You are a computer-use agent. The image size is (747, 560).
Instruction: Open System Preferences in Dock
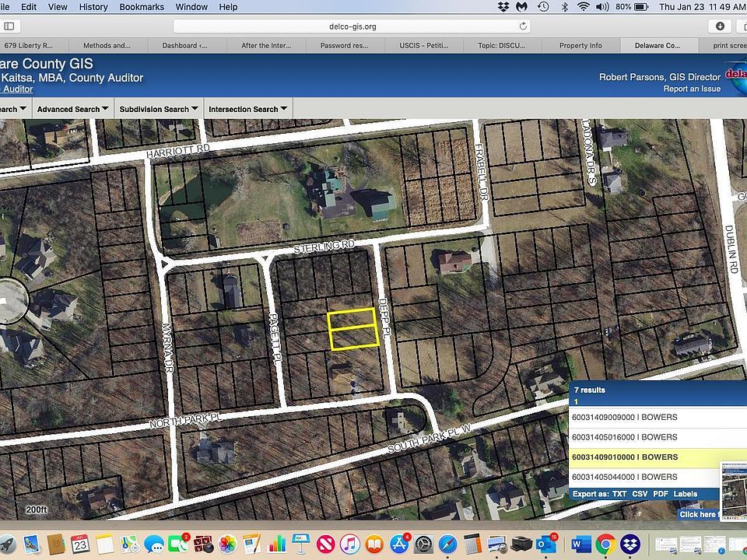(x=423, y=544)
